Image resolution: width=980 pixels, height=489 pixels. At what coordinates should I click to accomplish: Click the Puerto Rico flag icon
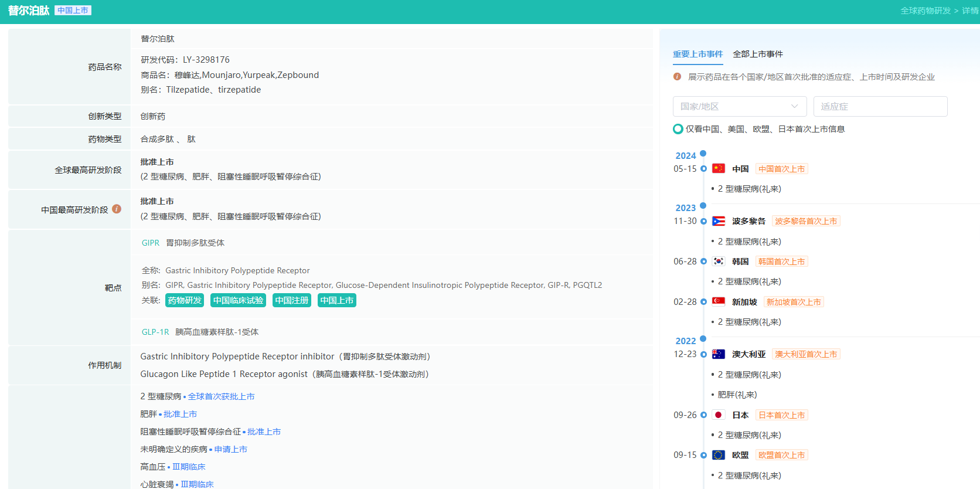coord(719,221)
